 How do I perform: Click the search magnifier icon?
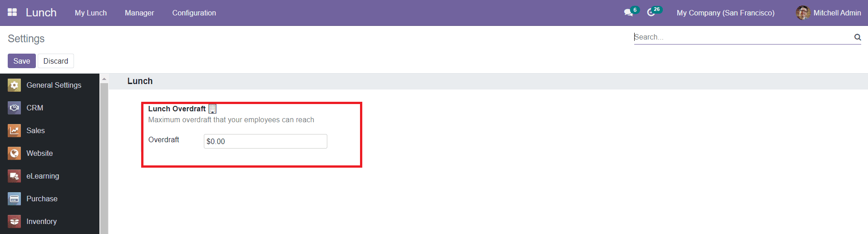[x=858, y=37]
